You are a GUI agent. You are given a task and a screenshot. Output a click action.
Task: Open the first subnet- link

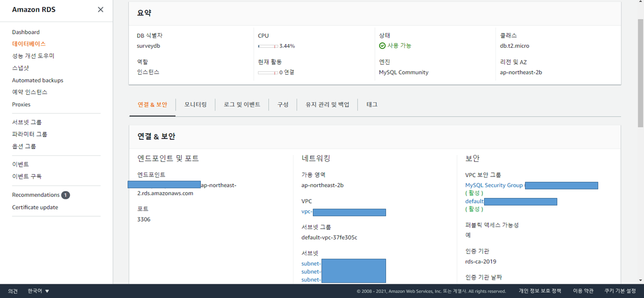click(311, 264)
